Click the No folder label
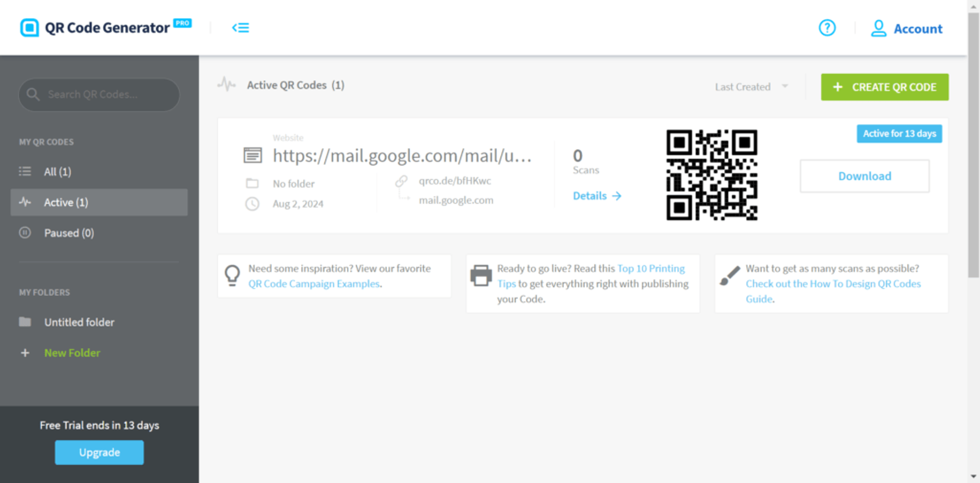 pos(294,184)
